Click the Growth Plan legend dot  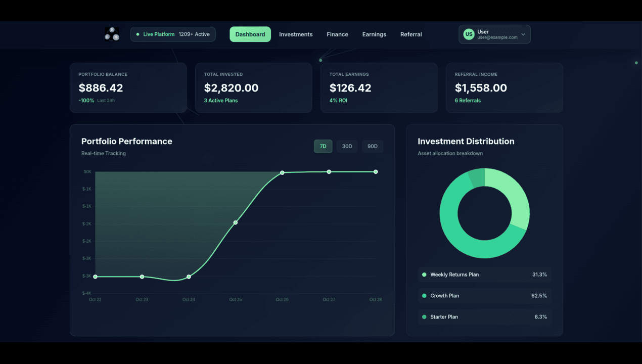pyautogui.click(x=424, y=296)
